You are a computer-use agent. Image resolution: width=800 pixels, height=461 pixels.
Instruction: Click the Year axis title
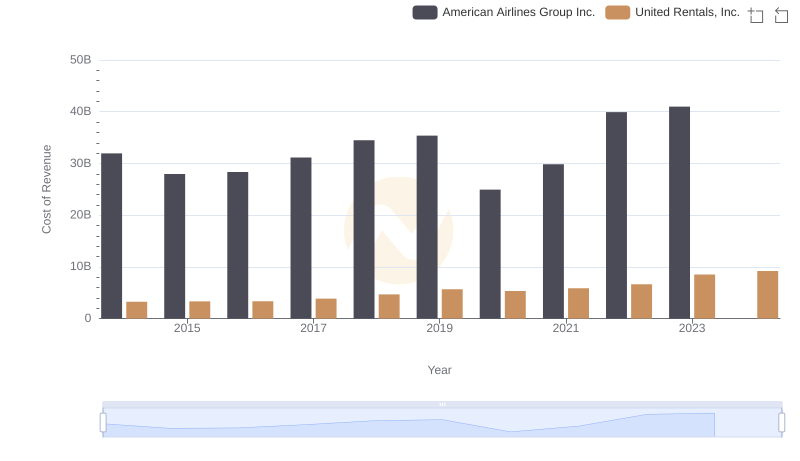coord(439,370)
